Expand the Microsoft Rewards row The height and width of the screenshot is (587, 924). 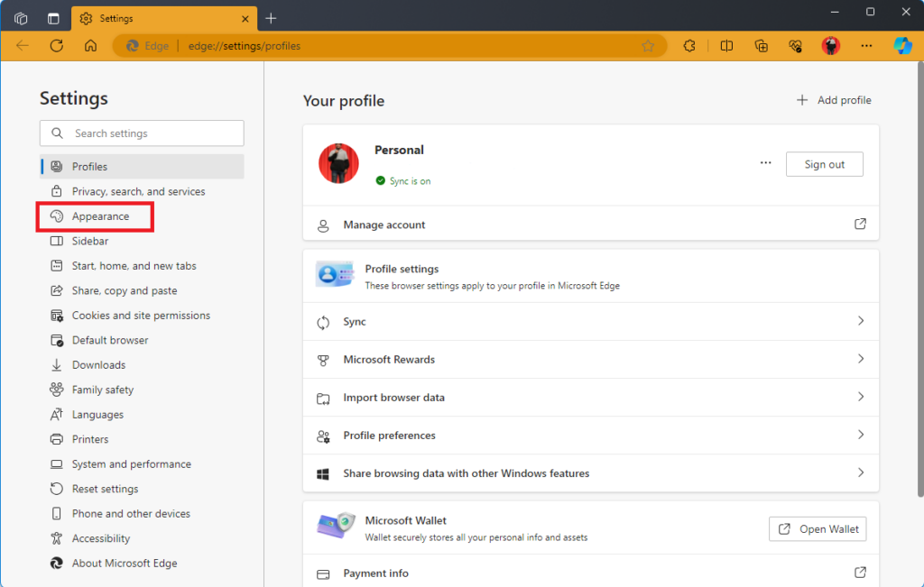(x=590, y=360)
